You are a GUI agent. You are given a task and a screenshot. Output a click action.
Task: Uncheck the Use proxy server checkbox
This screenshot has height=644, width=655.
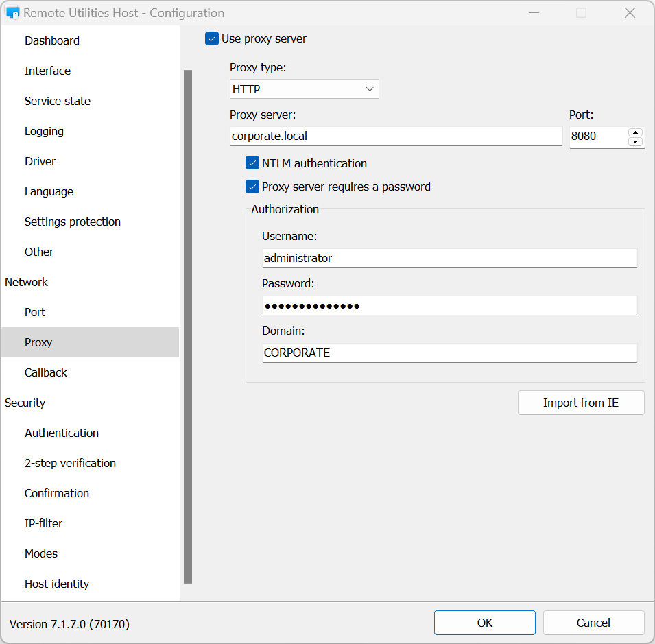pyautogui.click(x=212, y=39)
